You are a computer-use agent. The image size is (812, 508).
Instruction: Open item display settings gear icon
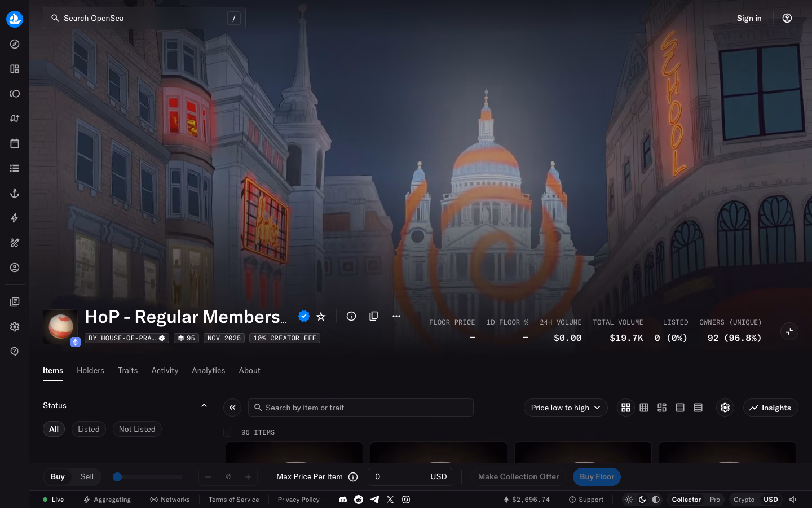(x=725, y=408)
